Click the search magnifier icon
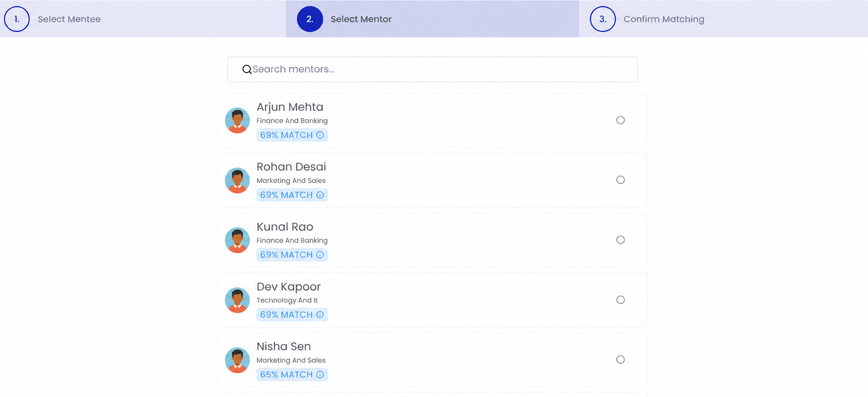 click(x=247, y=70)
